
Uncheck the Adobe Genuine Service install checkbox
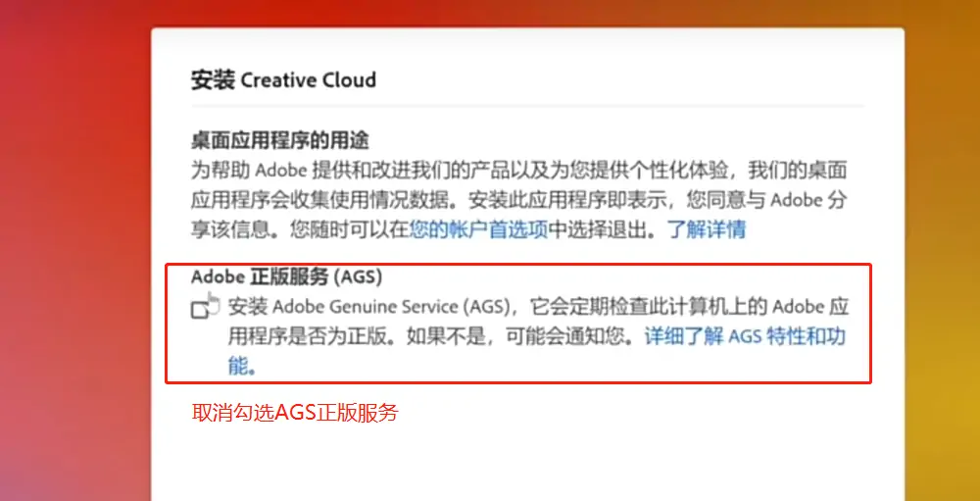(x=200, y=310)
